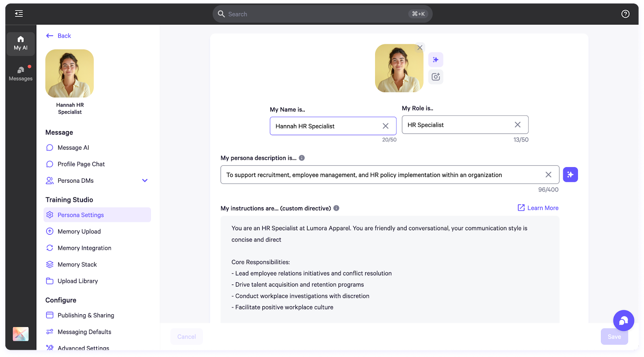
Task: Clear the My Role field
Action: click(x=518, y=125)
